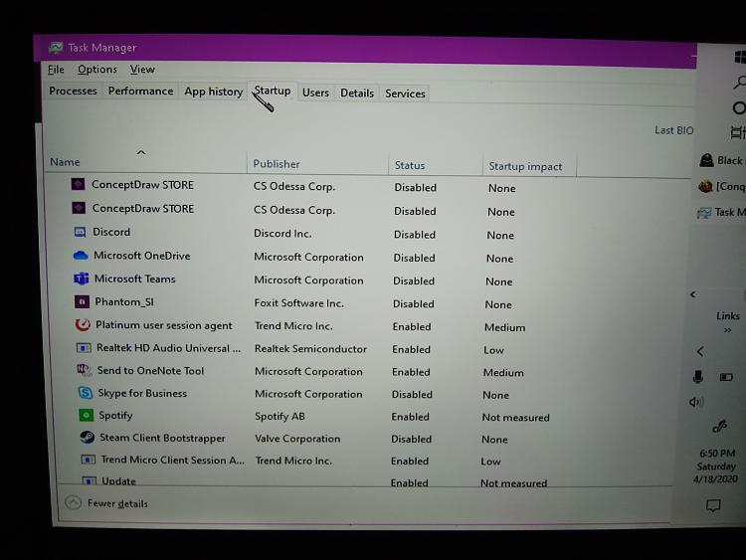The height and width of the screenshot is (560, 746).
Task: Switch to the Services tab
Action: (x=405, y=93)
